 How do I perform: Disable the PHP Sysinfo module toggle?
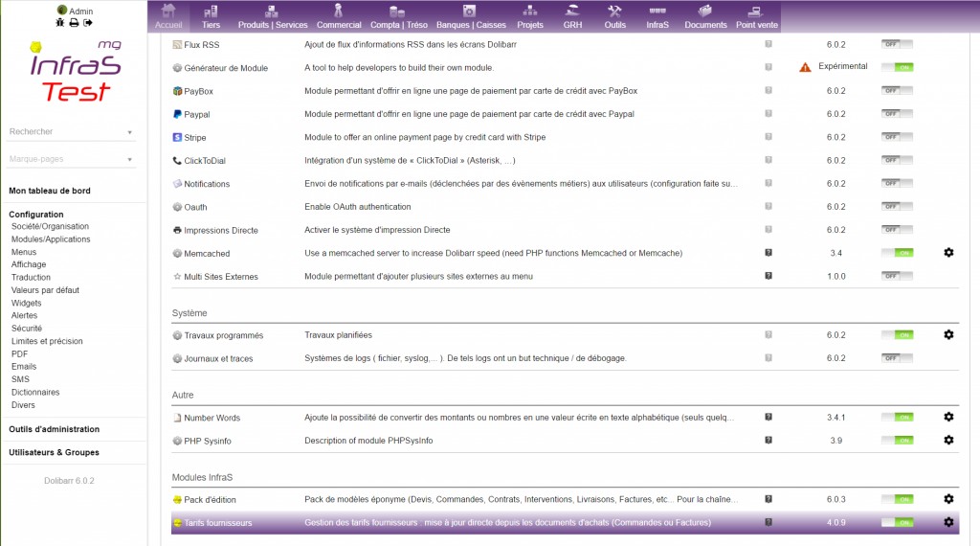897,441
